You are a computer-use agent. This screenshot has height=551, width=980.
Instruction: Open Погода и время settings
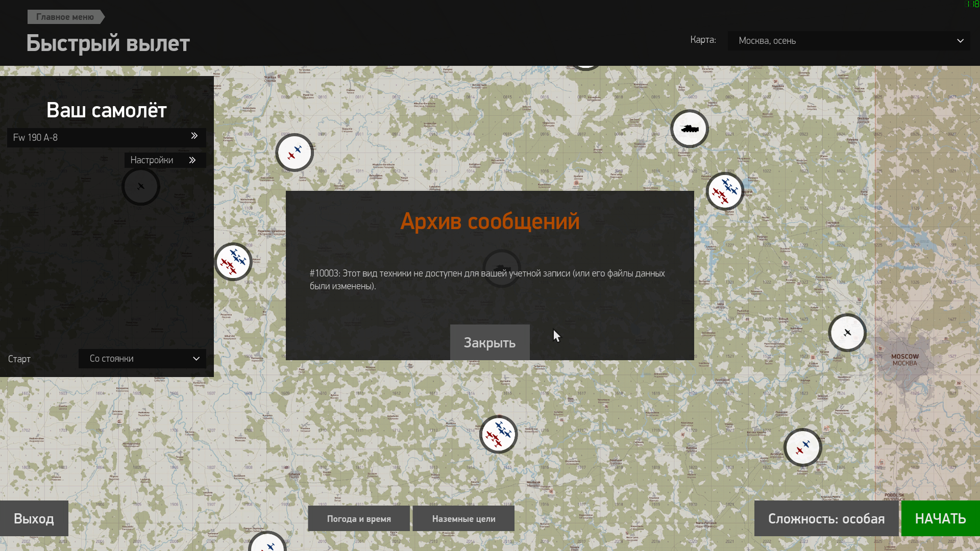click(x=359, y=519)
